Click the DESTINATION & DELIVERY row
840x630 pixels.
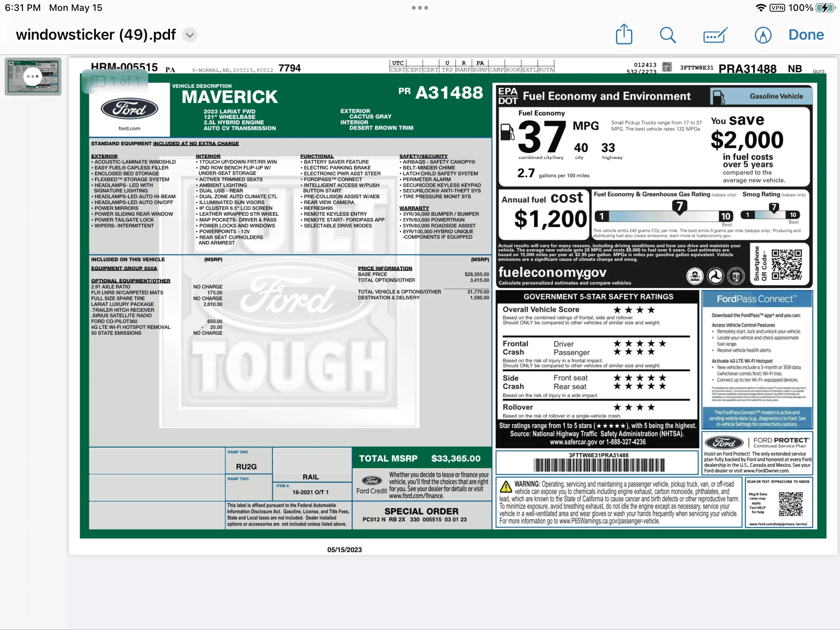pos(423,297)
